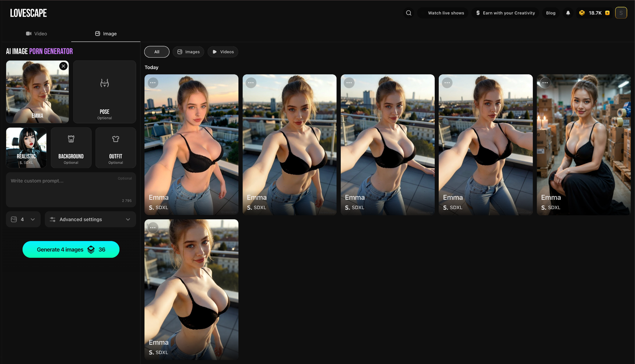Open the search magnifier icon
Screen dimensions: 635x364
click(409, 13)
